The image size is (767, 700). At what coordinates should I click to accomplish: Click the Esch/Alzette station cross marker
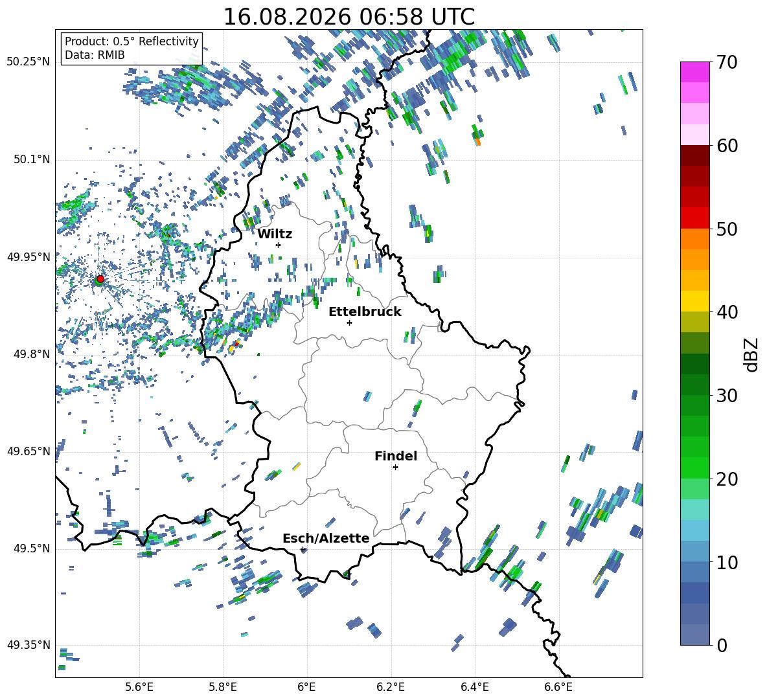tap(303, 549)
